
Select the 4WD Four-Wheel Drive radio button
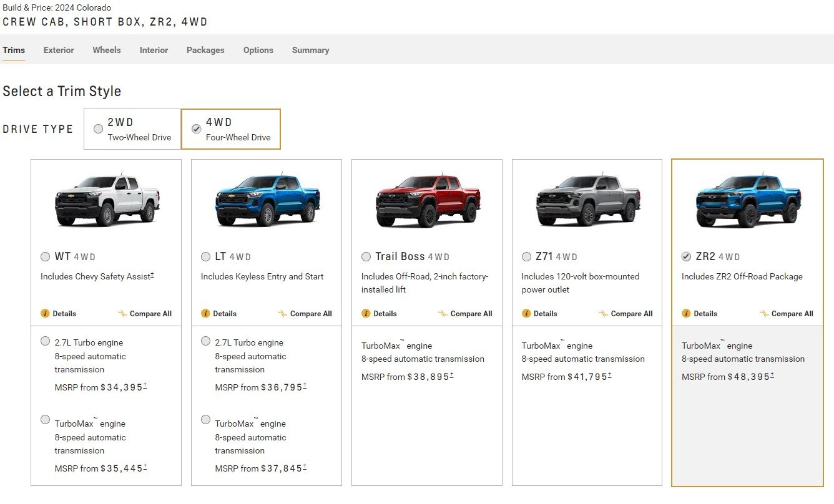tap(196, 129)
